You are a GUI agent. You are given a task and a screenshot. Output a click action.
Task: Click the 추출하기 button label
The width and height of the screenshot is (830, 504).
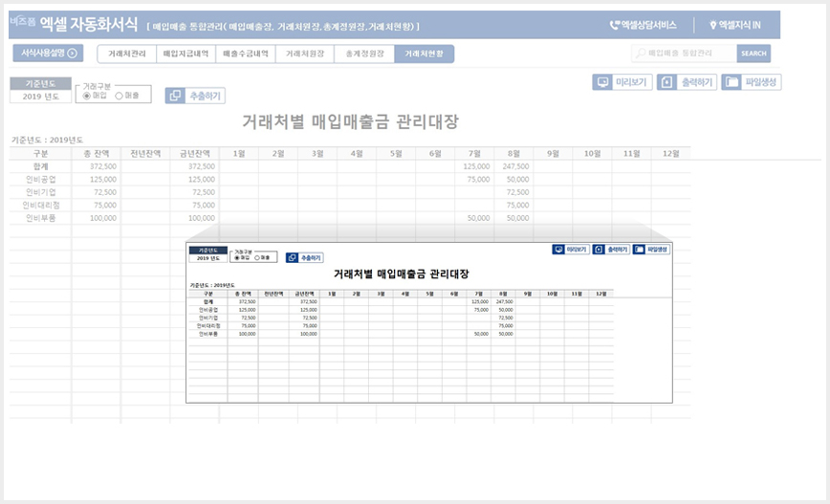coord(206,96)
